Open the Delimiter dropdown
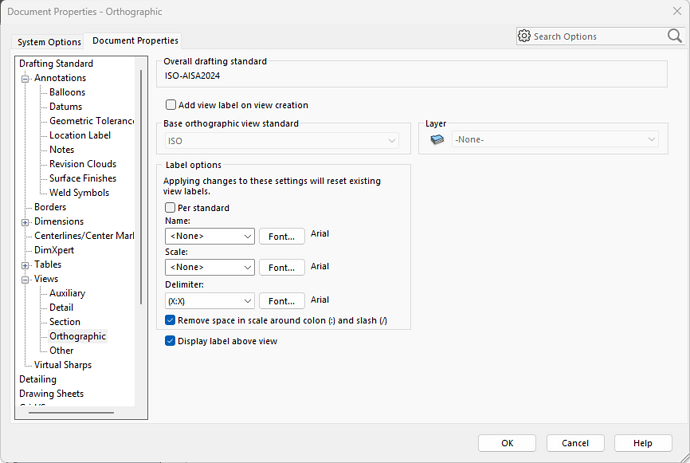The height and width of the screenshot is (463, 690). (209, 300)
